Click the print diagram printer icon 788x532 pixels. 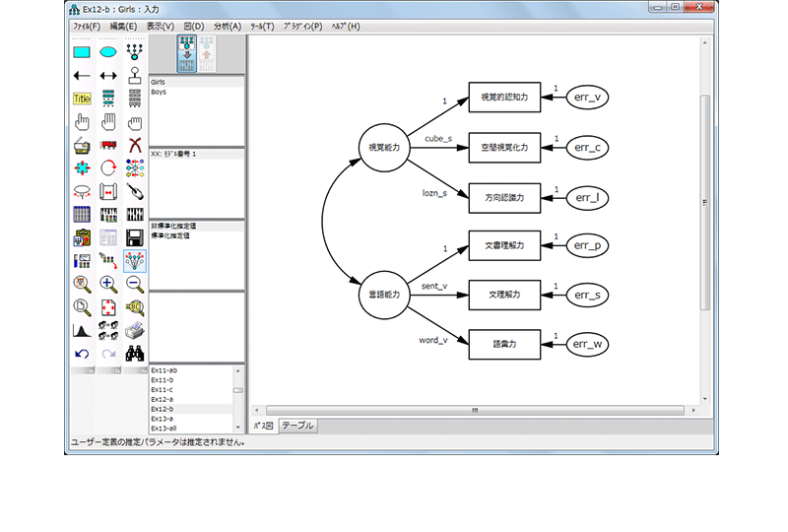pos(135,331)
